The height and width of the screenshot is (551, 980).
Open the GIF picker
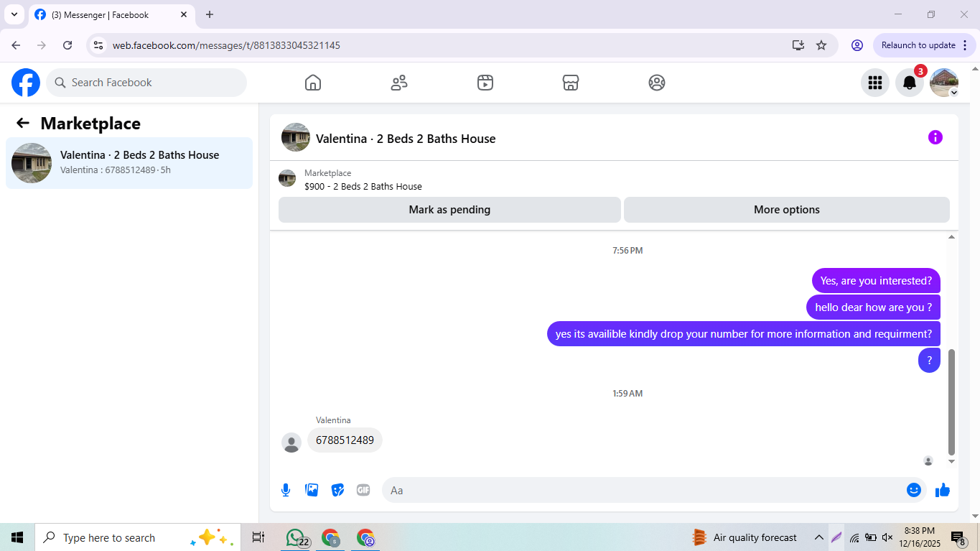point(363,490)
